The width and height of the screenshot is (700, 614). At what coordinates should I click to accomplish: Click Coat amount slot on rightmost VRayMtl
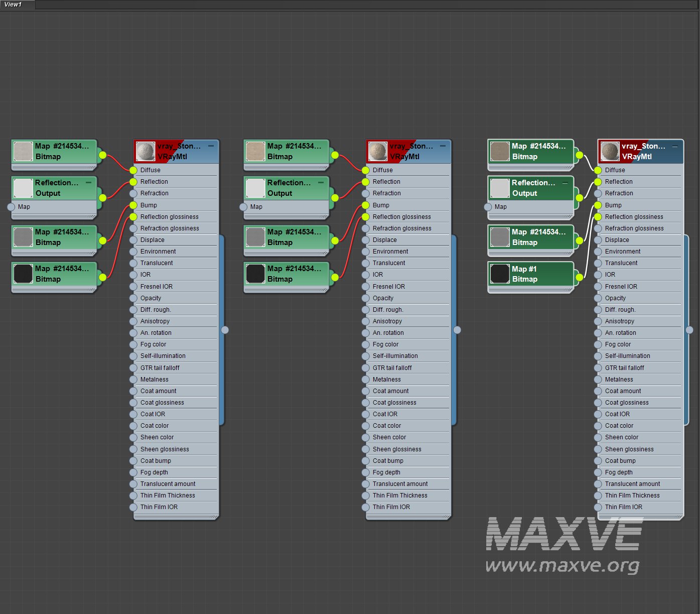623,391
